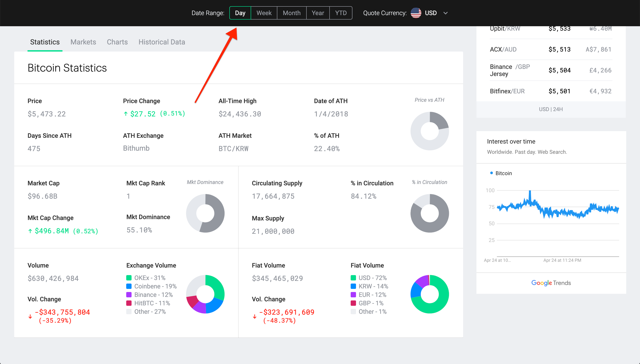This screenshot has height=364, width=640.
Task: Click the Binance purple legend swatch
Action: [x=129, y=295]
